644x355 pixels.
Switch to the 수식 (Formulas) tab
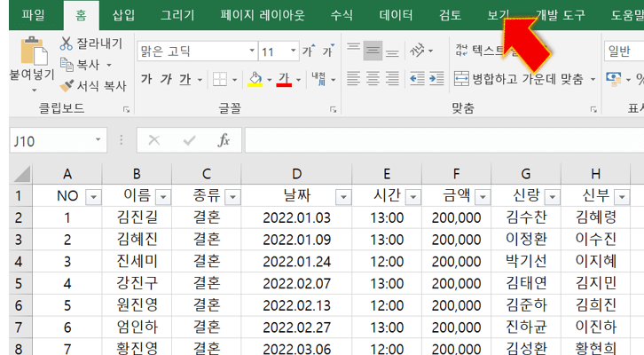click(x=342, y=15)
